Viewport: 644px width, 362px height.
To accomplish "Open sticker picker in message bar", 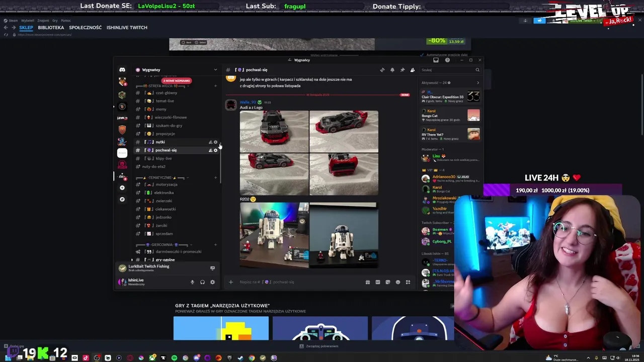I will (x=388, y=282).
